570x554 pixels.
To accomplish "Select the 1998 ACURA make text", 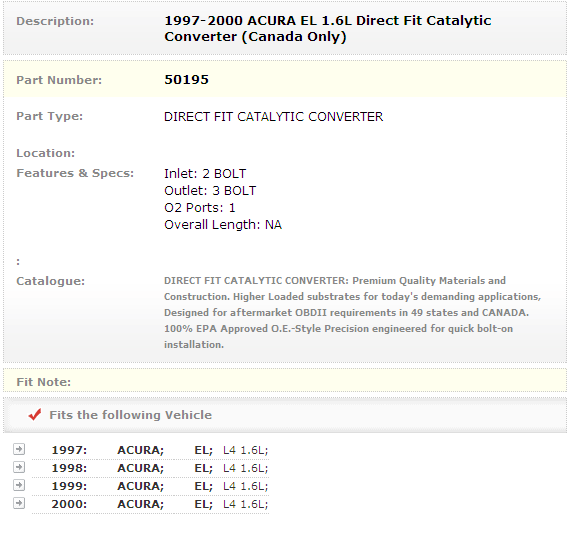I will pyautogui.click(x=140, y=468).
